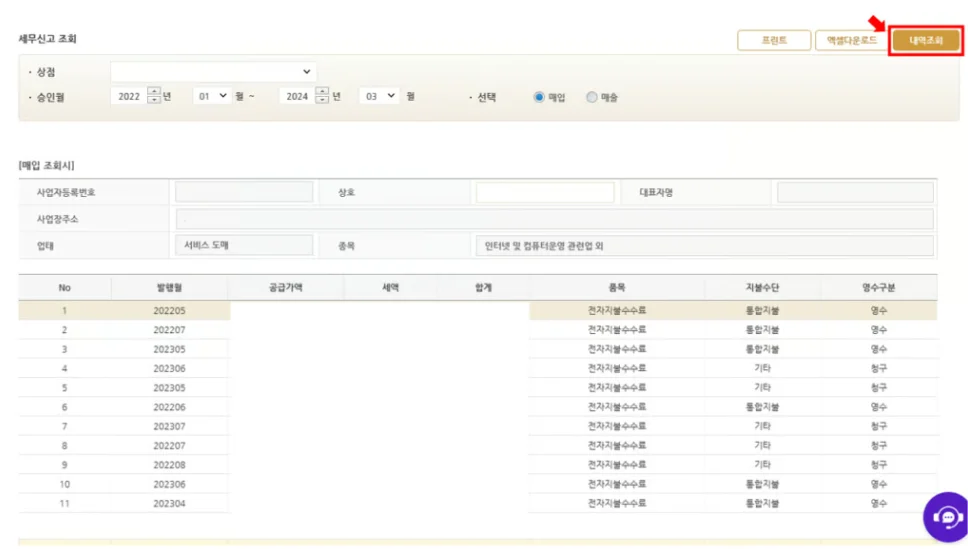
Task: Select the 매입 radio button
Action: click(540, 97)
